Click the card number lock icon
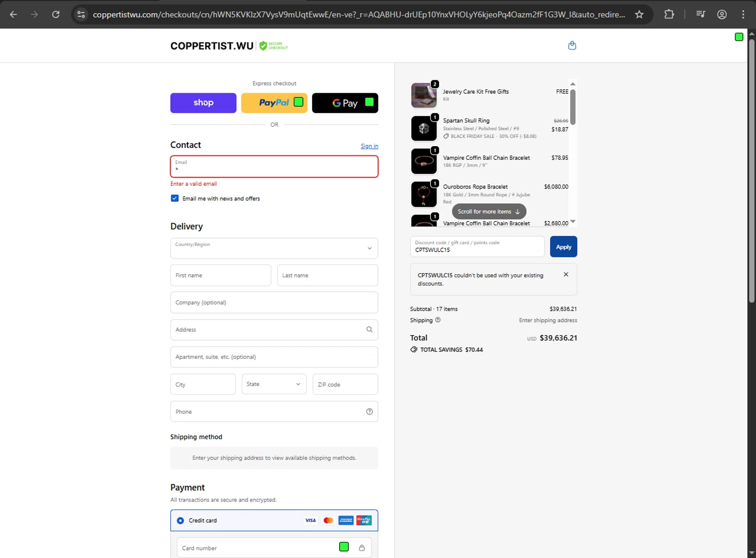 (x=362, y=548)
